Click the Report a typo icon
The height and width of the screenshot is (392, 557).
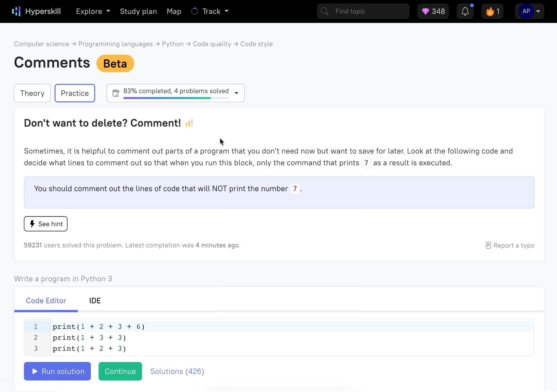[x=488, y=245]
